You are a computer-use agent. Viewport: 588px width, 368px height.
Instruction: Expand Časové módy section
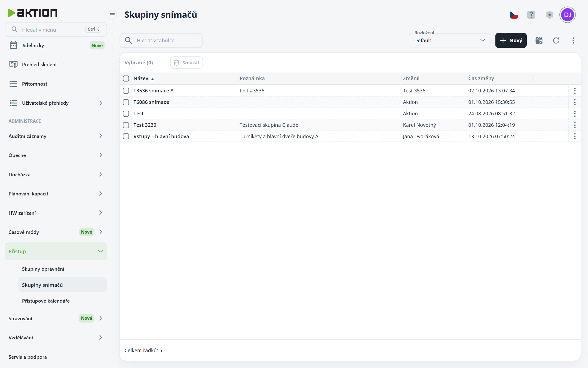[56, 232]
